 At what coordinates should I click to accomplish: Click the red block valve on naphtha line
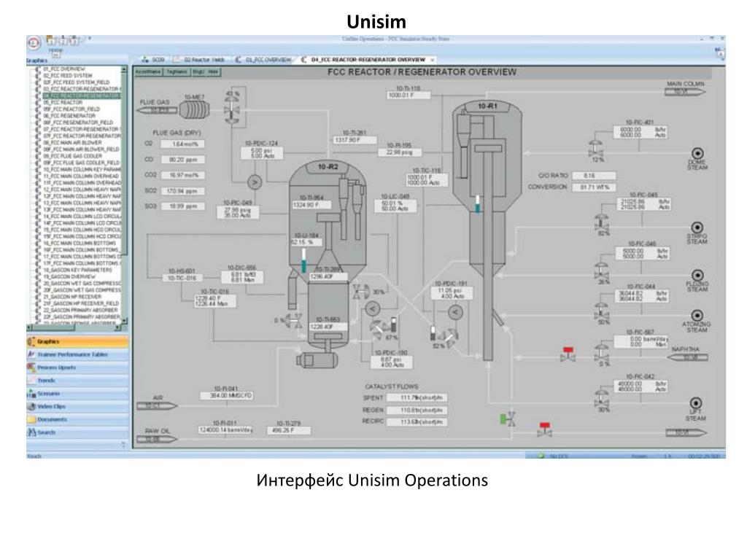pyautogui.click(x=568, y=354)
